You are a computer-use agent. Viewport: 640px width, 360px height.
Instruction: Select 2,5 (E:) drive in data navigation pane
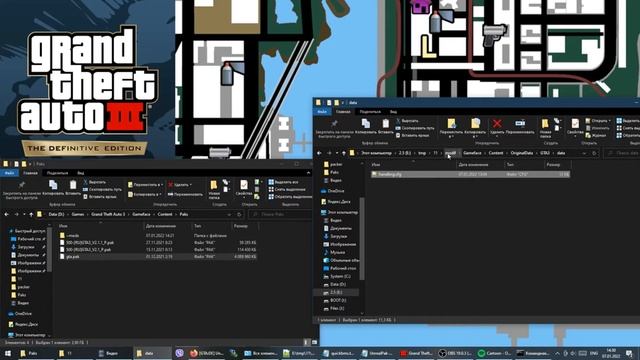[x=336, y=292]
